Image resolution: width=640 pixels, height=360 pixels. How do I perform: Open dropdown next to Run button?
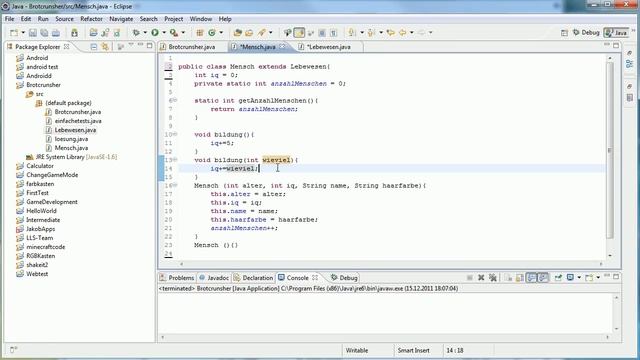click(164, 33)
